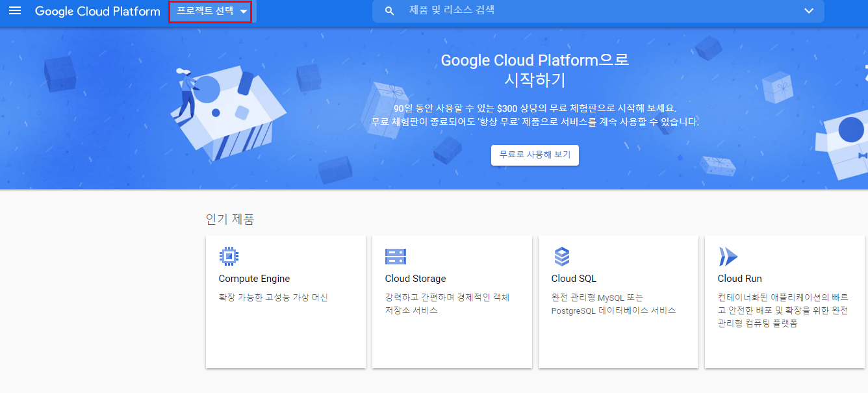This screenshot has height=393, width=868.
Task: Click the Google Cloud Platform logo text
Action: point(97,11)
